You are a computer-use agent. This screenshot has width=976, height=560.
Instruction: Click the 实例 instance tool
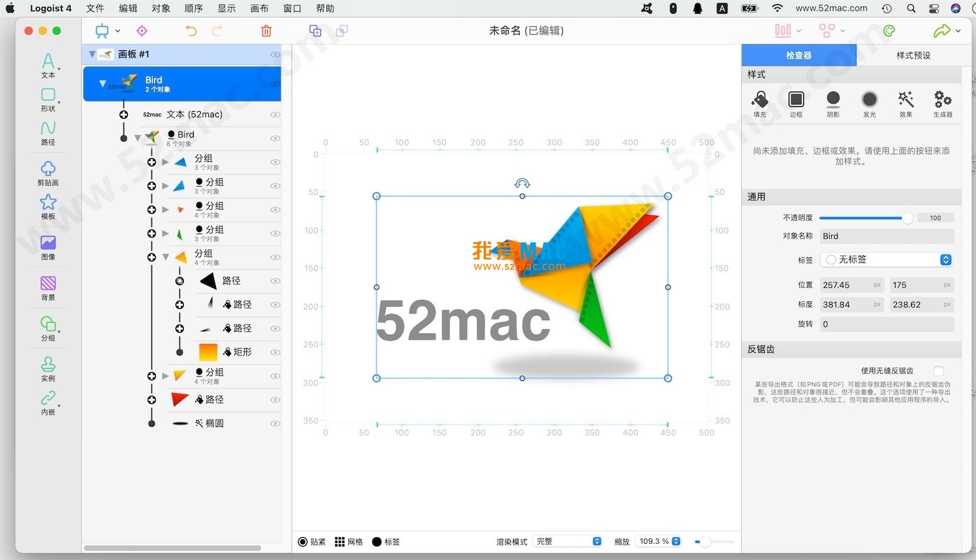48,368
